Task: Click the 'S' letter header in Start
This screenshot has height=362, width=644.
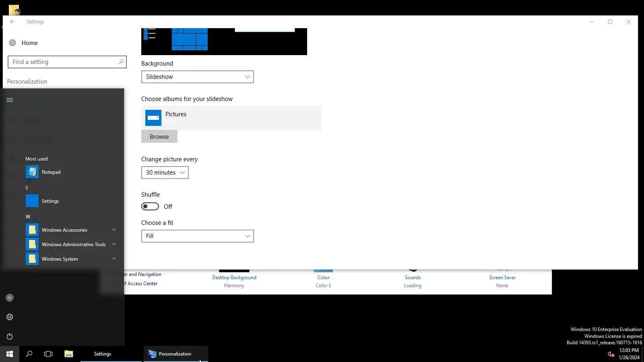Action: [27, 188]
